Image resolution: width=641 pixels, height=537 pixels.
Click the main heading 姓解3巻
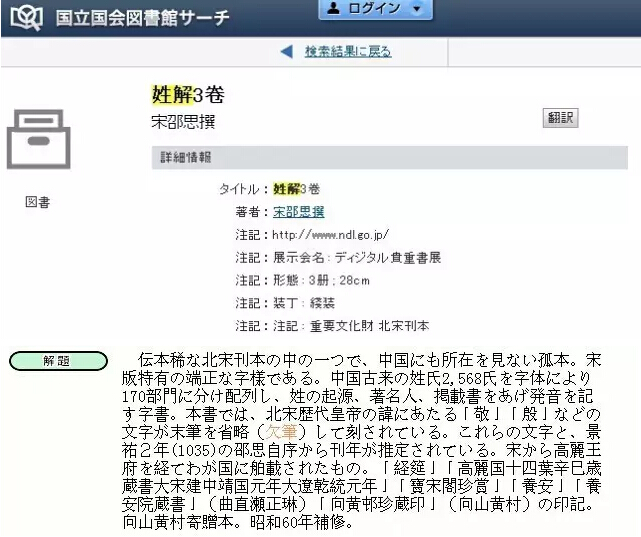pos(188,95)
